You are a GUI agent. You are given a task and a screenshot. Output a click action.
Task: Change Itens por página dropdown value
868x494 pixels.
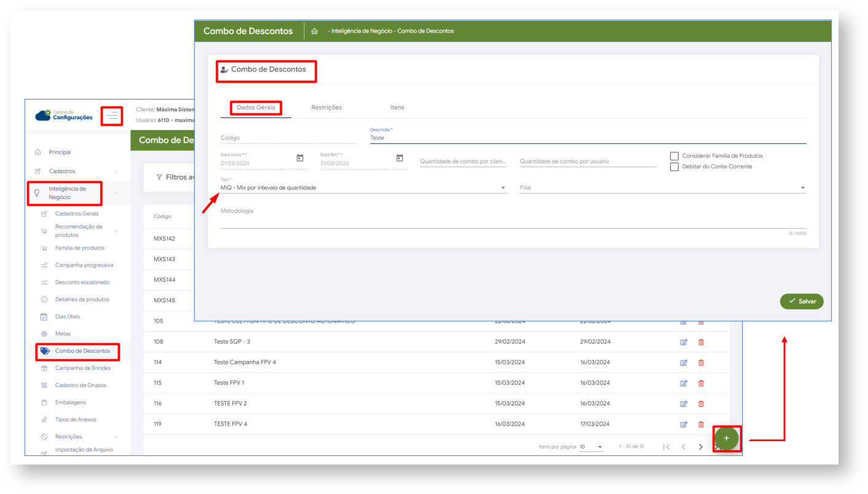(591, 447)
